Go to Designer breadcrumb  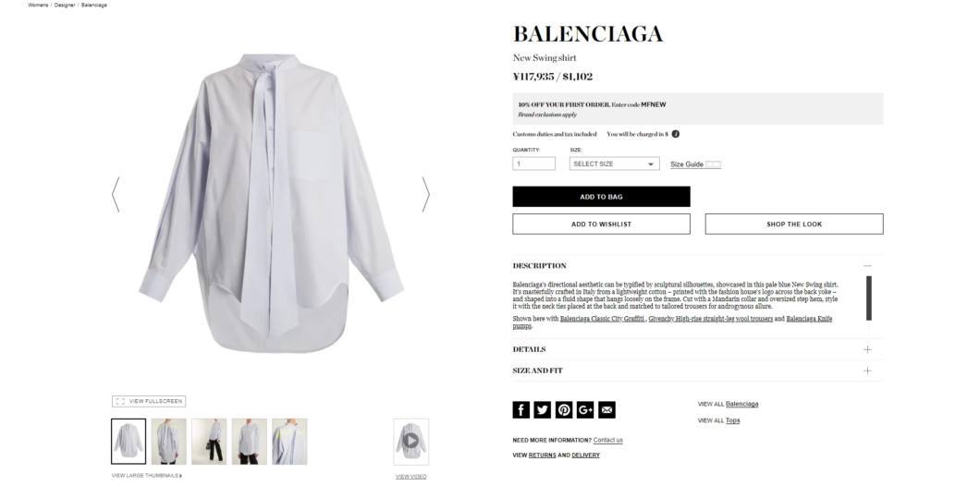(x=65, y=5)
